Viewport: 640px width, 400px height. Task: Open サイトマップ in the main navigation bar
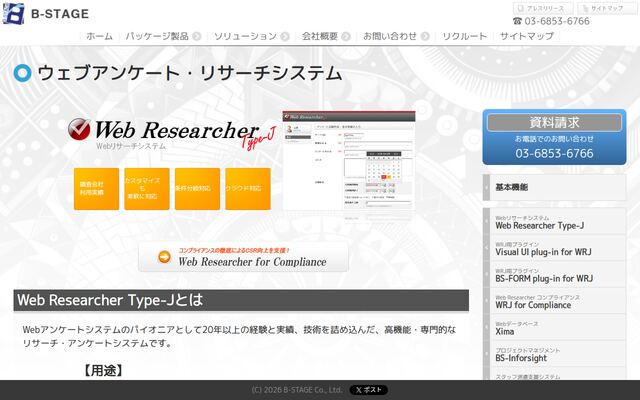pos(527,36)
